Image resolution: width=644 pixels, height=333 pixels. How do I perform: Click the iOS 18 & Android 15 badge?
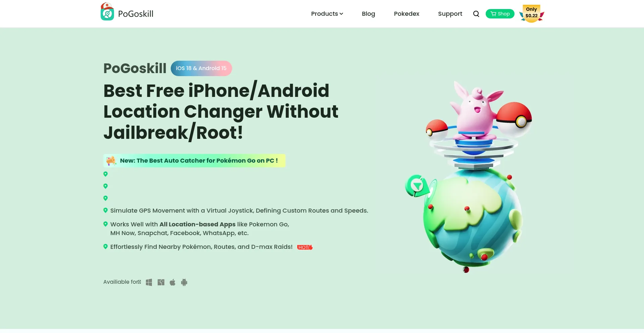[201, 68]
